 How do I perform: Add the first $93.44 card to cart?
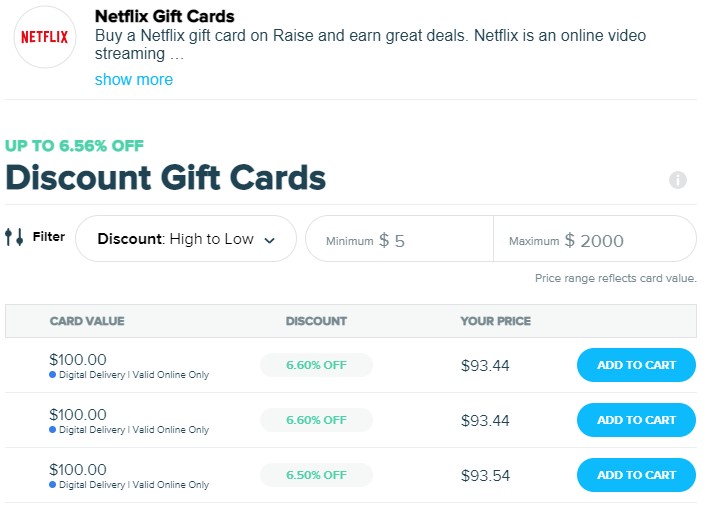pyautogui.click(x=636, y=365)
